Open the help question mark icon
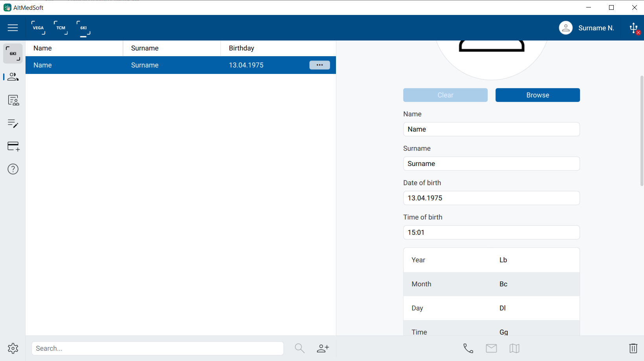Viewport: 644px width, 361px height. pos(13,169)
